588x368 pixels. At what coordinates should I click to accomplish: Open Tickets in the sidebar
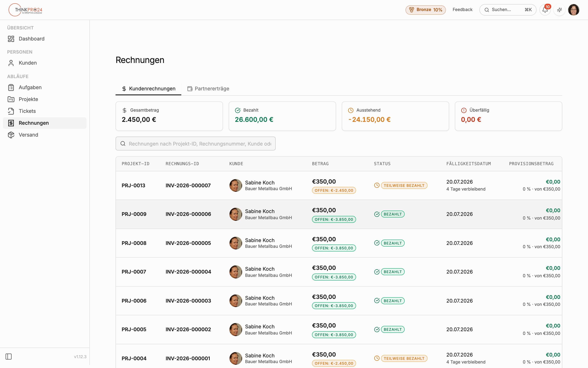click(x=45, y=111)
